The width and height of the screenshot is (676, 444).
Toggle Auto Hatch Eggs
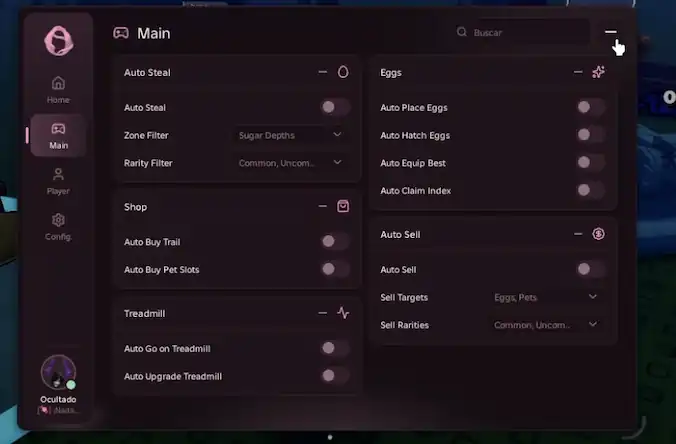pos(591,135)
